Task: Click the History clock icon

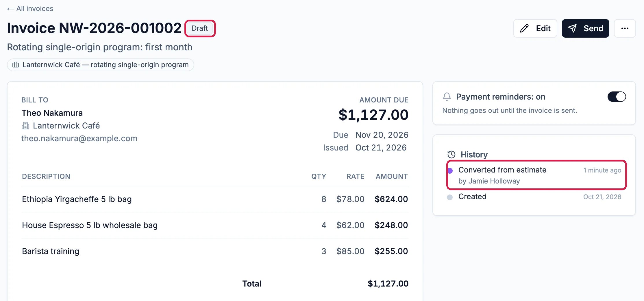Action: point(451,154)
